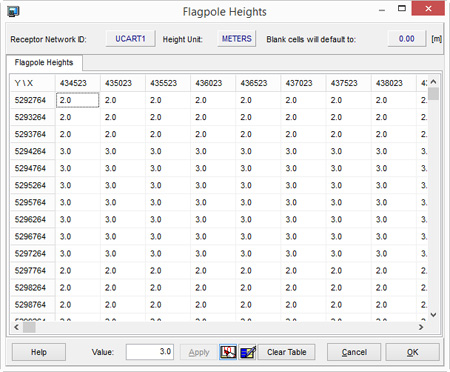Click cell in row 5294264, column 436023
The image size is (450, 372).
pyautogui.click(x=213, y=151)
